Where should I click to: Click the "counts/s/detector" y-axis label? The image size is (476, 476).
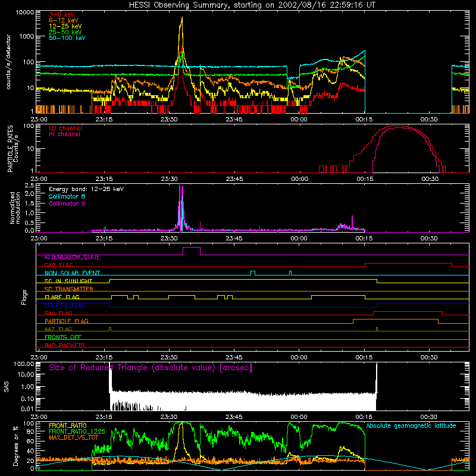click(8, 62)
